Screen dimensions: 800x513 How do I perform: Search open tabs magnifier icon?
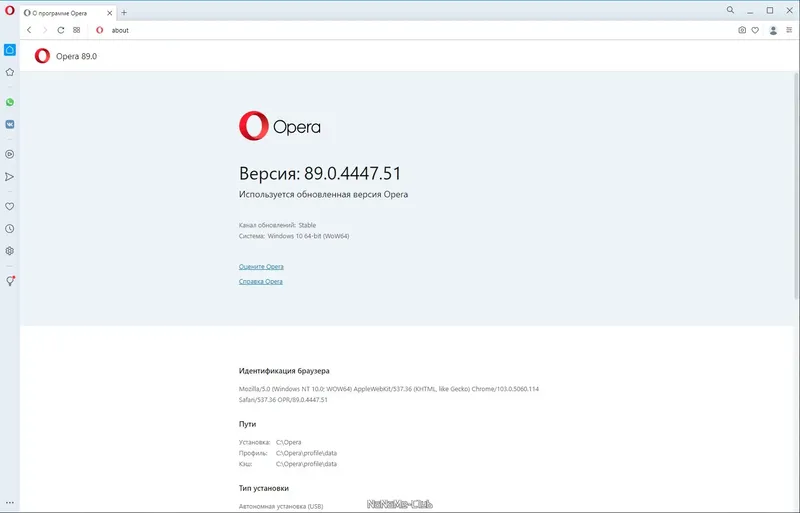[731, 10]
